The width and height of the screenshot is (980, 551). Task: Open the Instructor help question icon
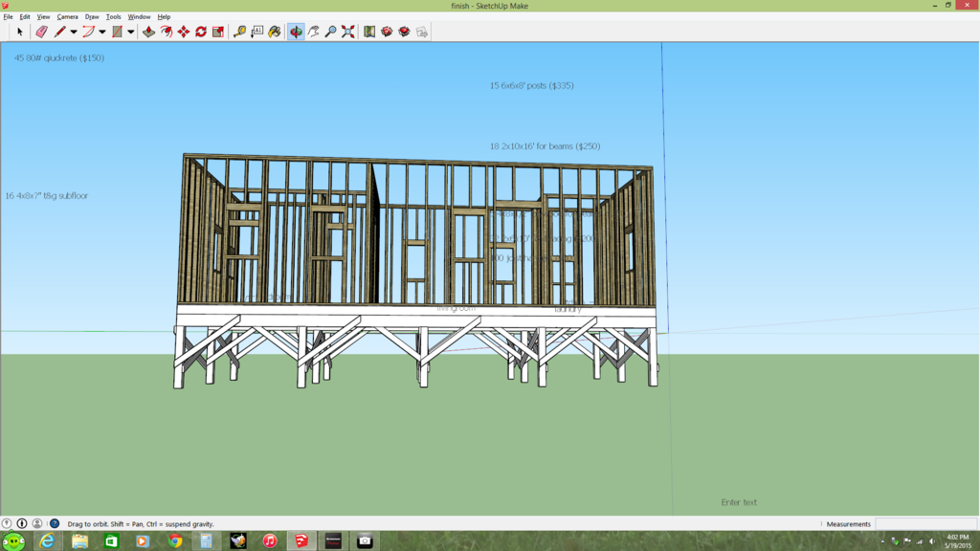pos(55,523)
